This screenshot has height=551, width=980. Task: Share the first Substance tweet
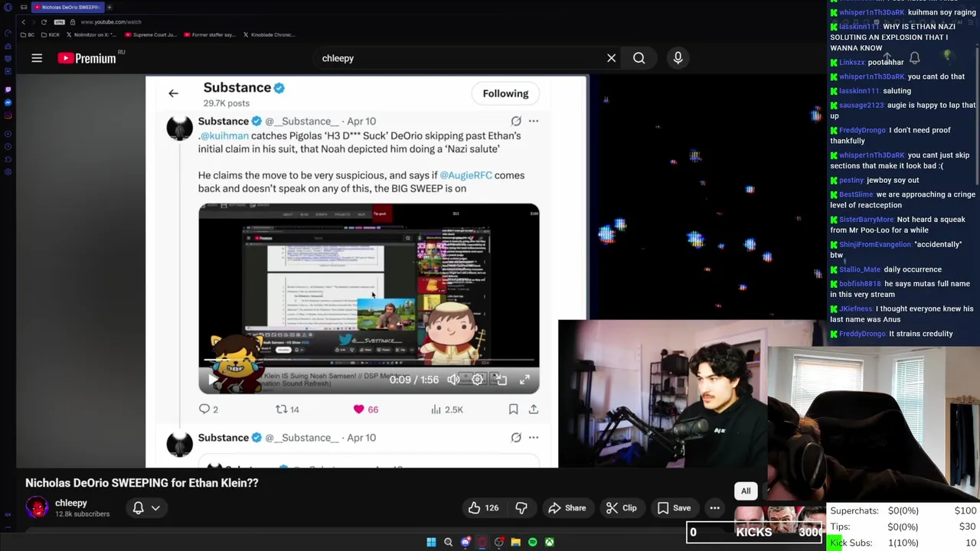click(x=534, y=409)
